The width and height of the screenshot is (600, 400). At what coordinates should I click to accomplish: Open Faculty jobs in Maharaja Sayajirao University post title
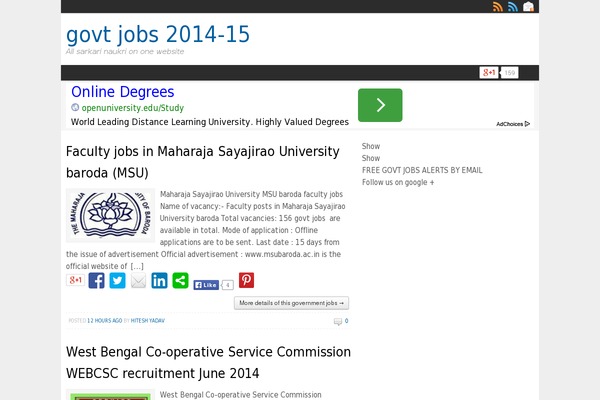click(202, 162)
